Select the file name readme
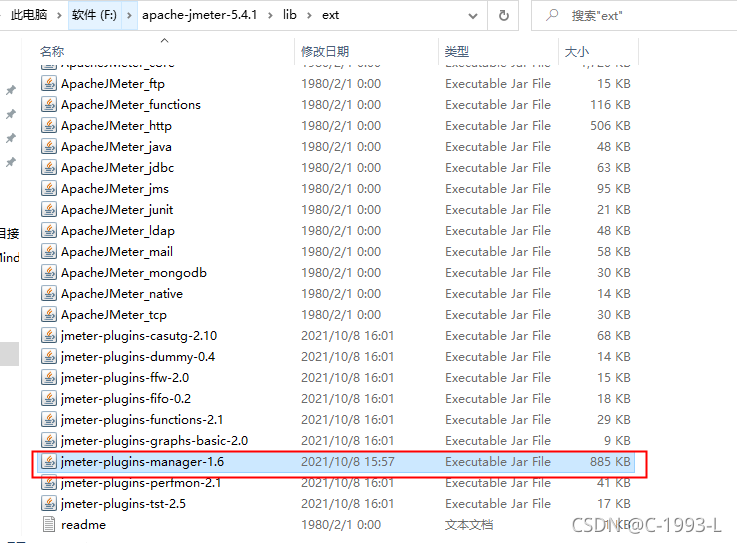 pyautogui.click(x=83, y=525)
